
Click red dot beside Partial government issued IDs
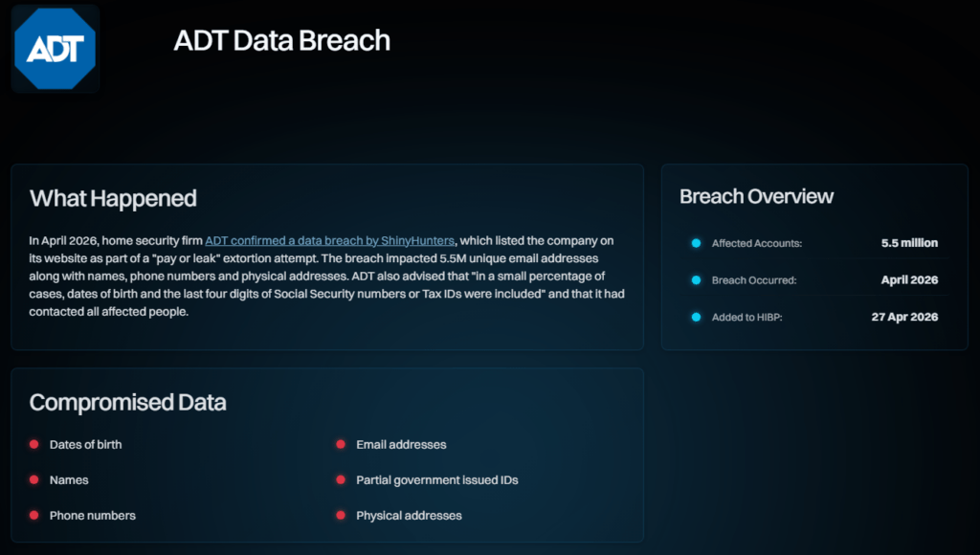[x=341, y=480]
